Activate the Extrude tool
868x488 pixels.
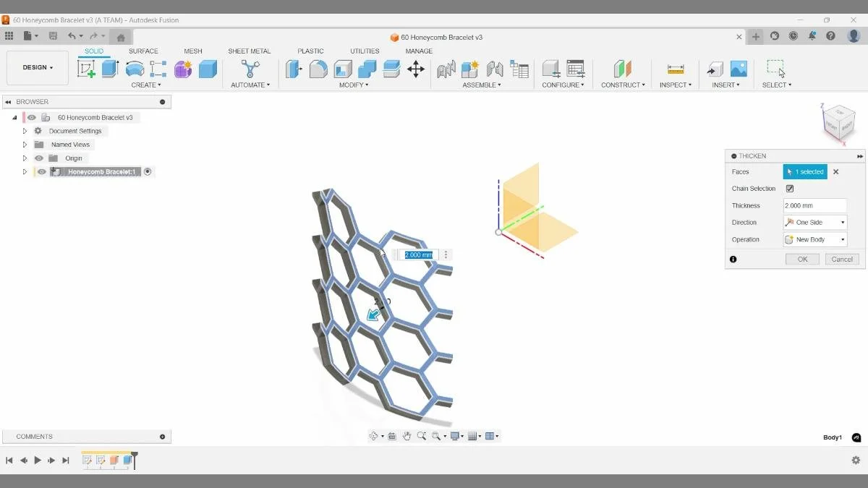coord(109,67)
